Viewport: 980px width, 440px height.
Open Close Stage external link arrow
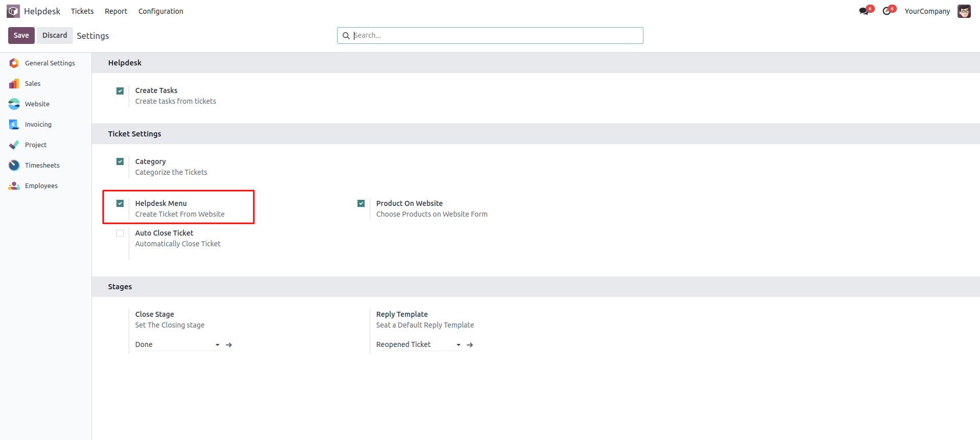click(x=229, y=345)
